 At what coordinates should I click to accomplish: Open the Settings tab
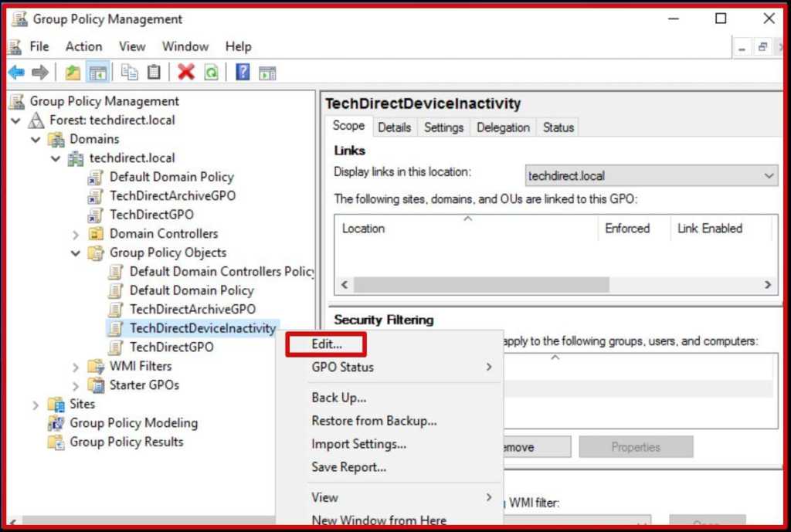pos(443,127)
